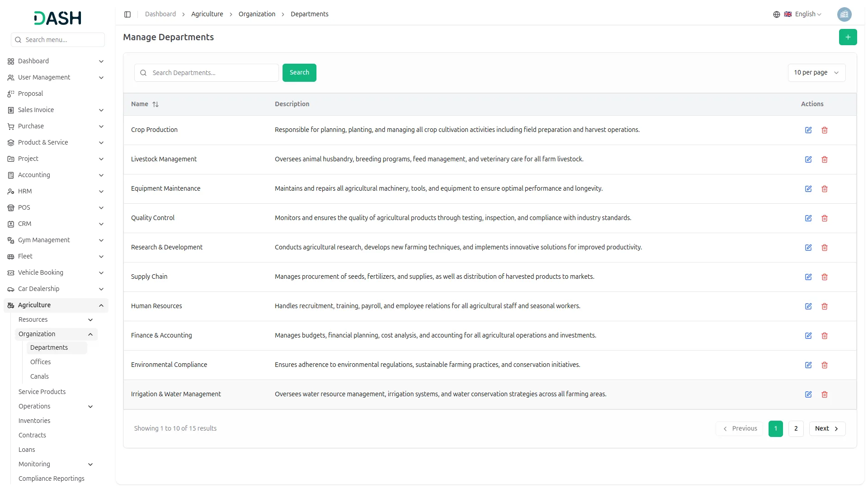Toggle the sidebar collapse icon
This screenshot has width=868, height=488.
[x=127, y=14]
